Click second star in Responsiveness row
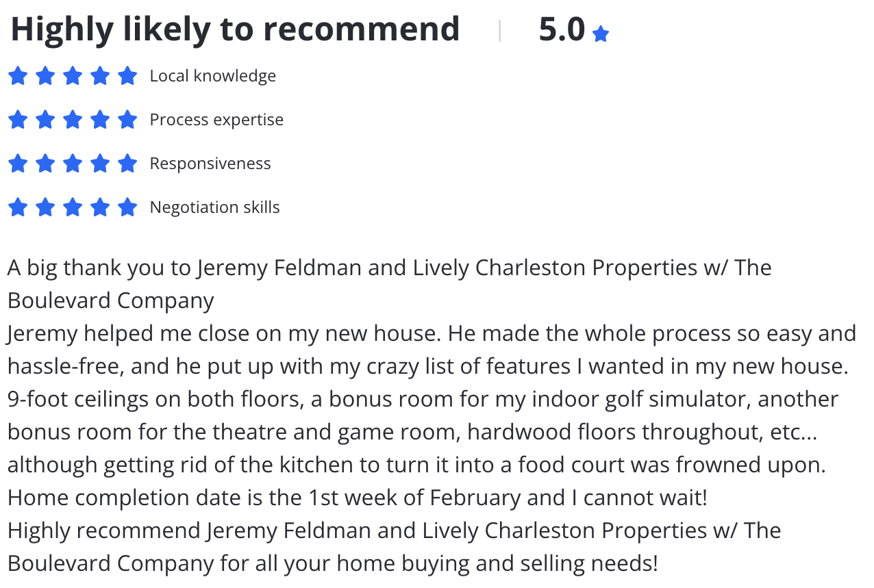The image size is (874, 588). click(x=45, y=164)
